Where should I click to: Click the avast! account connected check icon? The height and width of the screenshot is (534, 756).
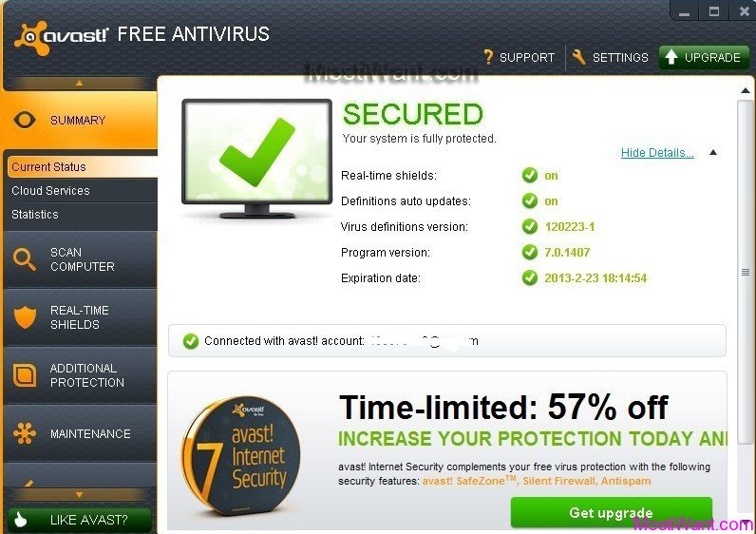click(x=191, y=341)
